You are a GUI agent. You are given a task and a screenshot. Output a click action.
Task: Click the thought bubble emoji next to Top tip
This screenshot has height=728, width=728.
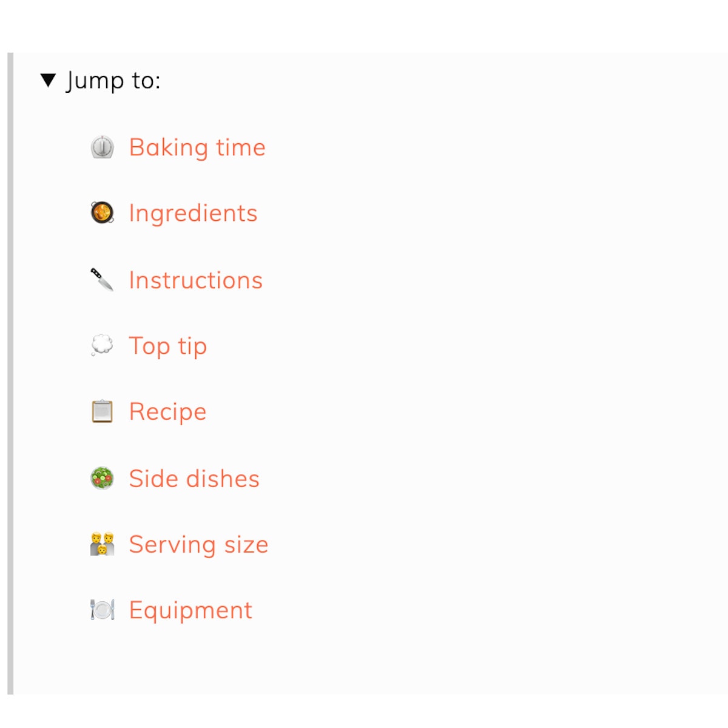coord(102,346)
